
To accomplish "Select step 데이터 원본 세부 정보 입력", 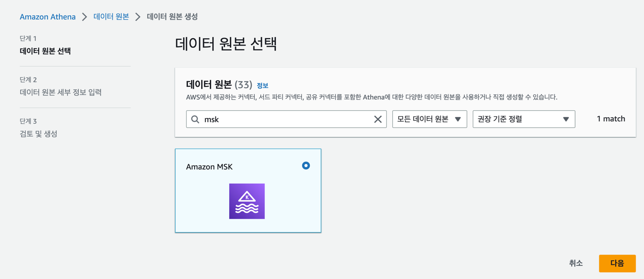I will point(61,92).
